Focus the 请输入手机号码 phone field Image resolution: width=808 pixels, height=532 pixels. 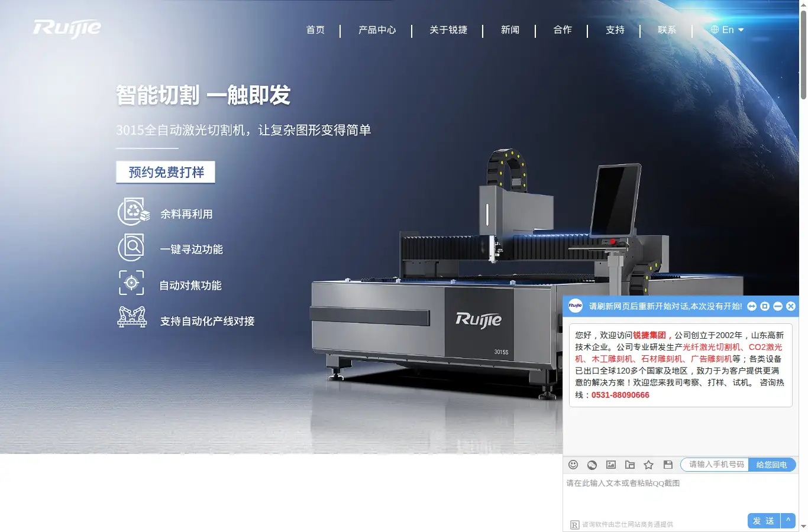coord(715,465)
